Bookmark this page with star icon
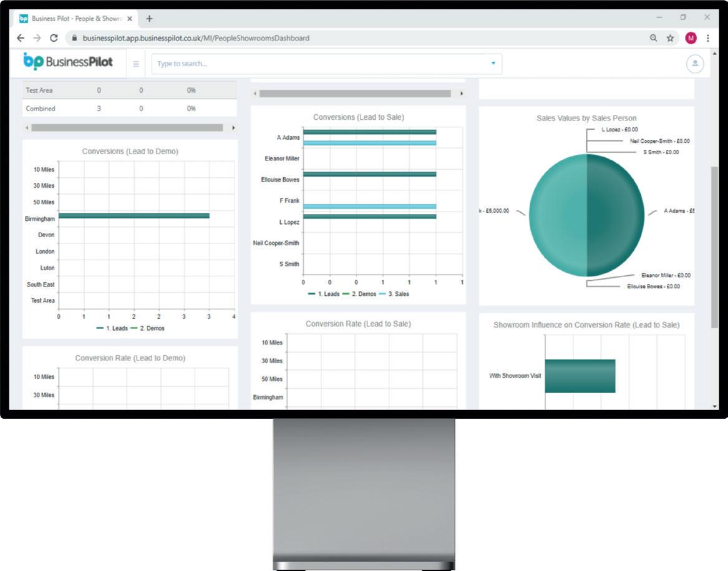 pyautogui.click(x=670, y=38)
